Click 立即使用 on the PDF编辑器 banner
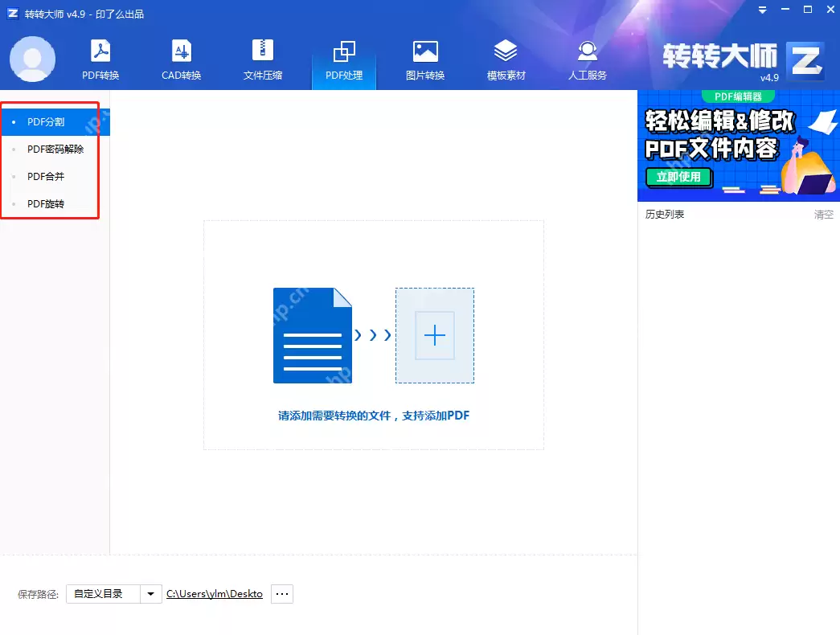 click(679, 178)
